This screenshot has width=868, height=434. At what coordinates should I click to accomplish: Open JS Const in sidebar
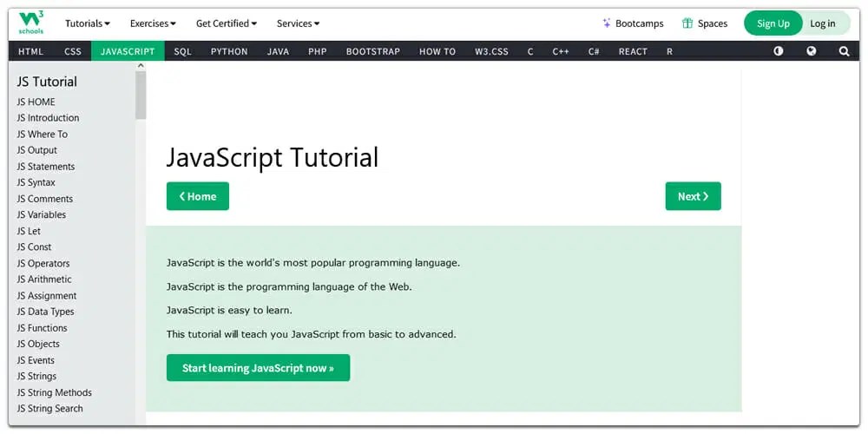coord(35,247)
